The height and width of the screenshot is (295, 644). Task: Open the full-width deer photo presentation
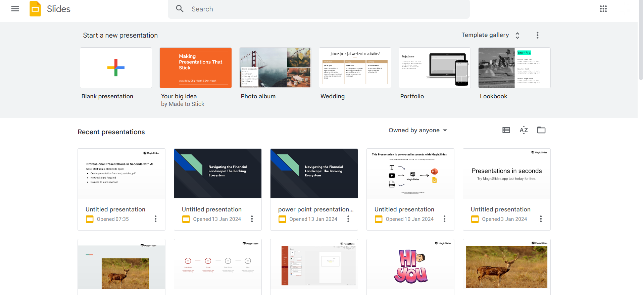point(507,264)
